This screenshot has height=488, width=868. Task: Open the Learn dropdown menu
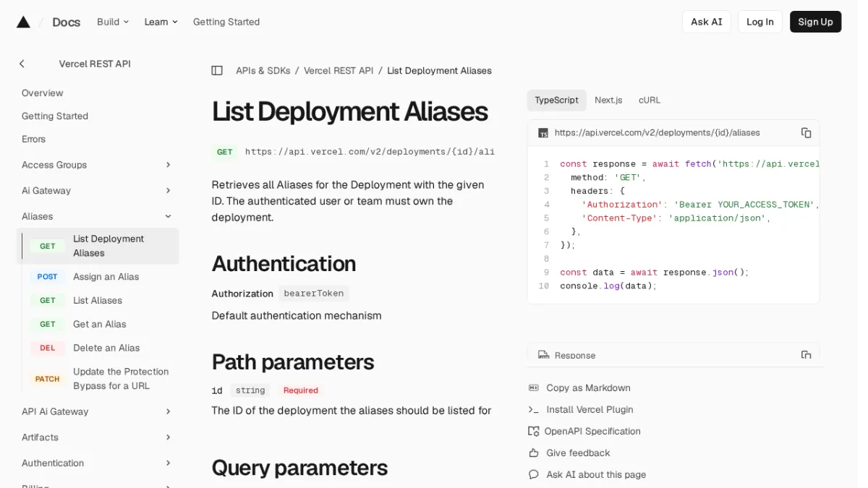161,22
